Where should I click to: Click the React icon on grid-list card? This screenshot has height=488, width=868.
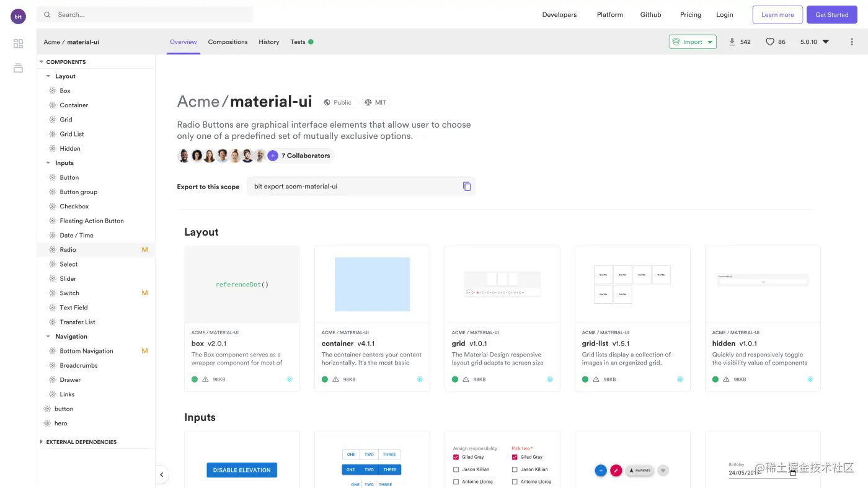(x=680, y=379)
